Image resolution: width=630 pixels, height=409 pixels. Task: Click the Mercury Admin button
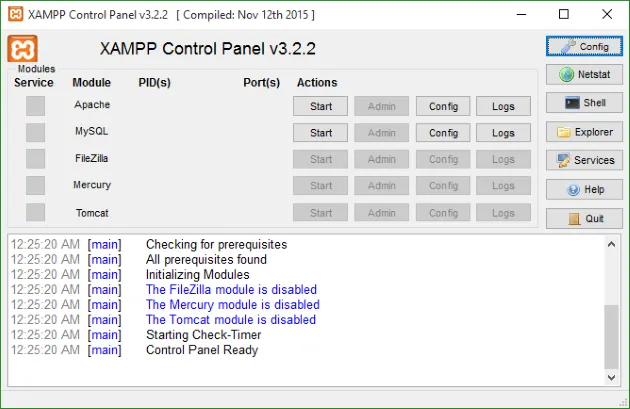click(381, 186)
